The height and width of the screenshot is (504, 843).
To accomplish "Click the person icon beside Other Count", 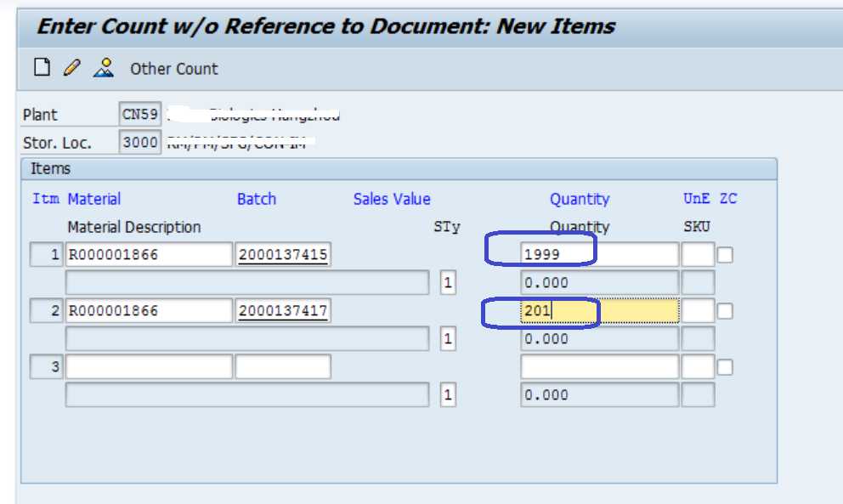I will click(103, 68).
